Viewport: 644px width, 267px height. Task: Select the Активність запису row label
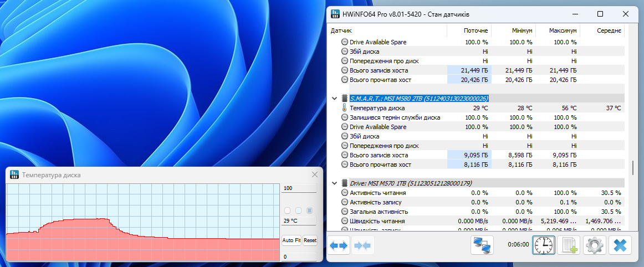pyautogui.click(x=375, y=202)
